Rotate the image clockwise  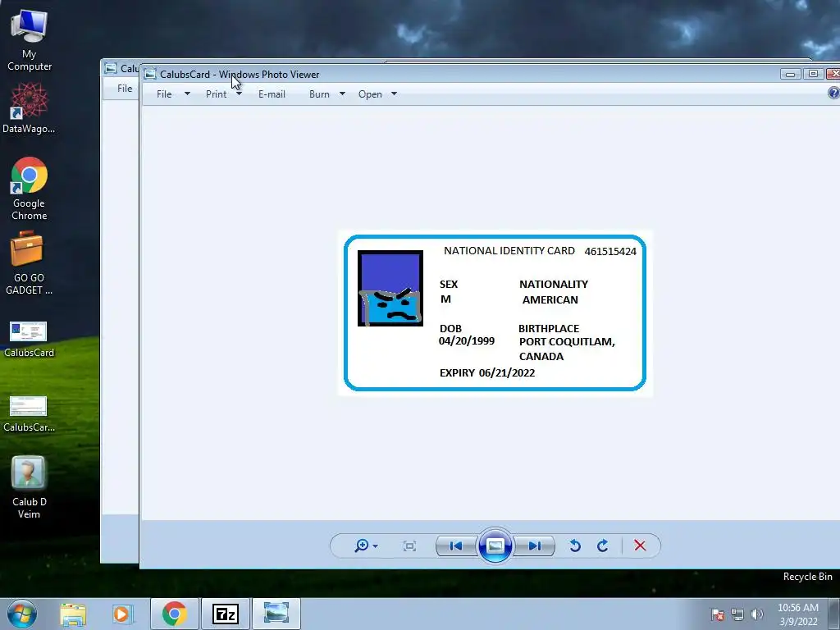tap(603, 546)
